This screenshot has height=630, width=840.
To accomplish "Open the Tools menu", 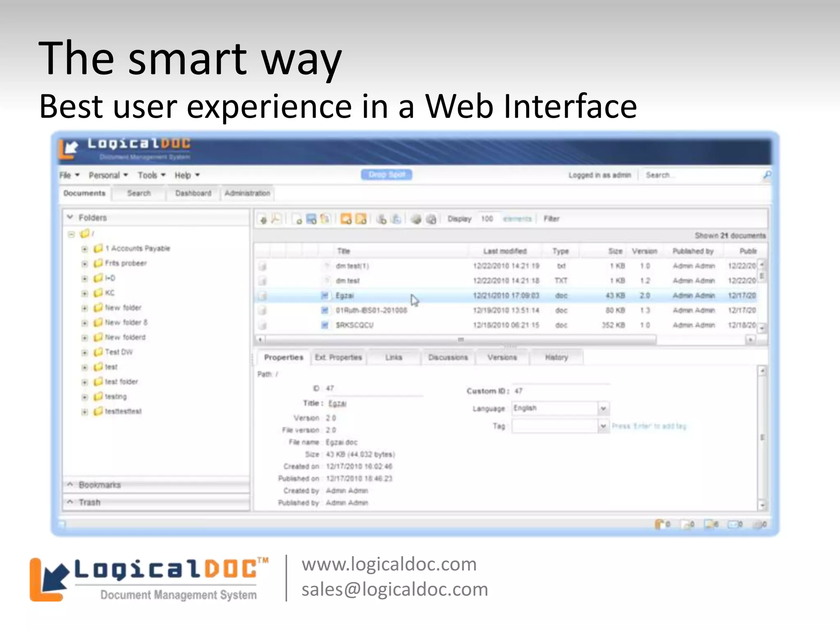I will pyautogui.click(x=151, y=175).
